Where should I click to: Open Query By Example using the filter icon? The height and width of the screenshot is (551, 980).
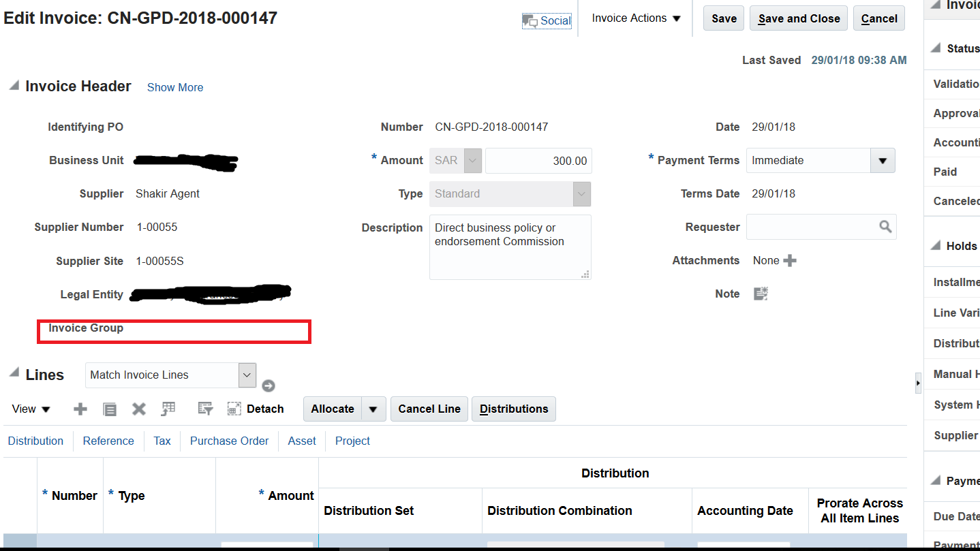(205, 409)
